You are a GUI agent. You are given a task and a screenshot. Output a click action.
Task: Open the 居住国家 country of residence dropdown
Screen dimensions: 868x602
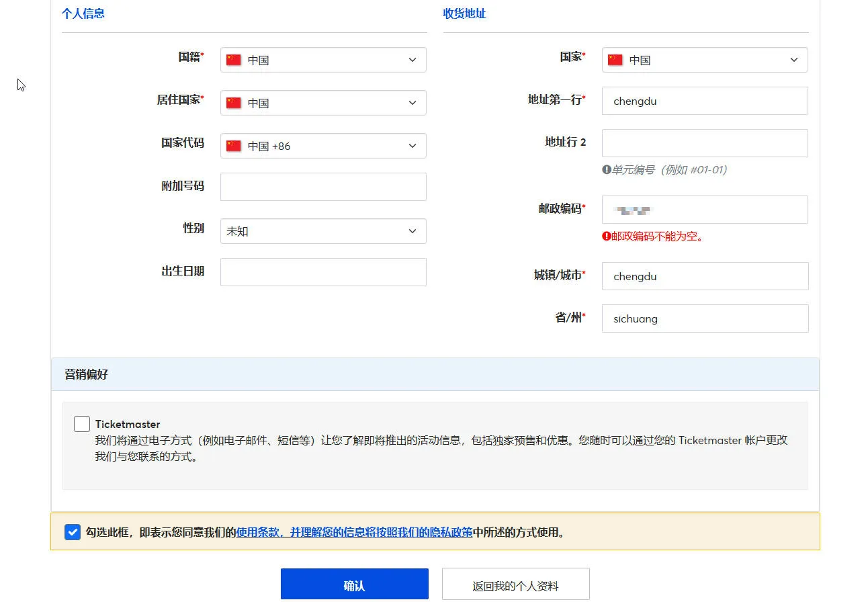pos(323,103)
